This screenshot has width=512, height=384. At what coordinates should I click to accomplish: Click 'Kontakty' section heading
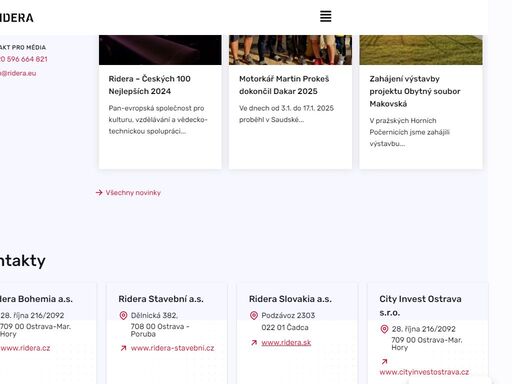(x=23, y=261)
